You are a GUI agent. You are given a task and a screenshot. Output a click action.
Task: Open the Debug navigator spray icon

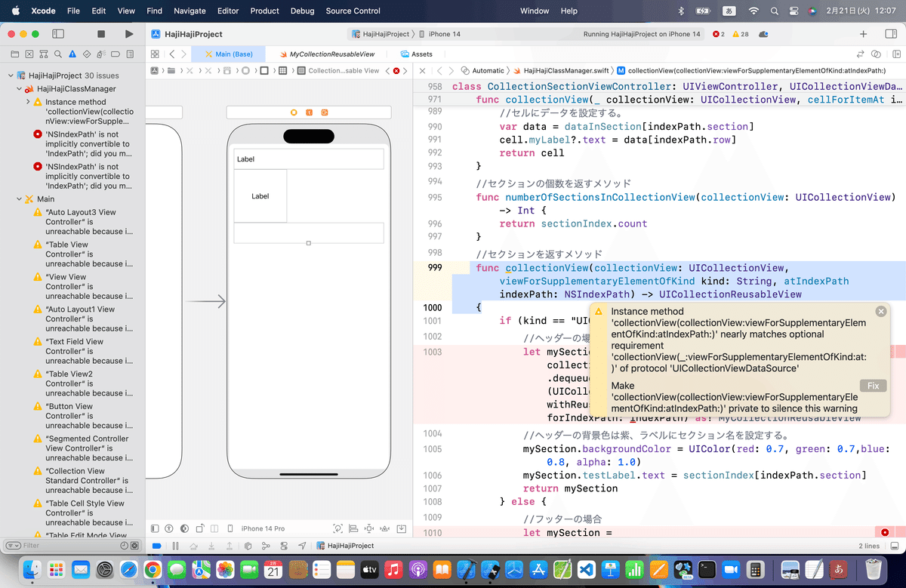pos(101,54)
